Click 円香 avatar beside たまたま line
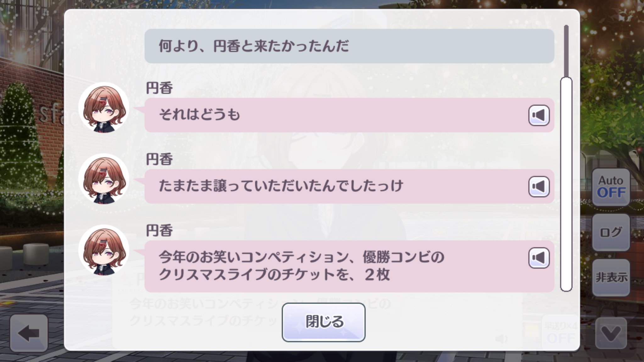This screenshot has width=644, height=362. tap(104, 179)
